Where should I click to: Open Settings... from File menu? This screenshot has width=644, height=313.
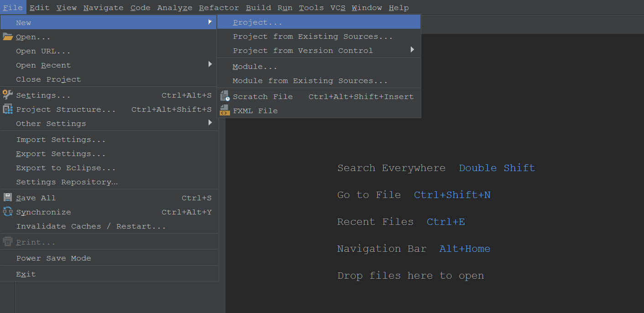(109, 95)
